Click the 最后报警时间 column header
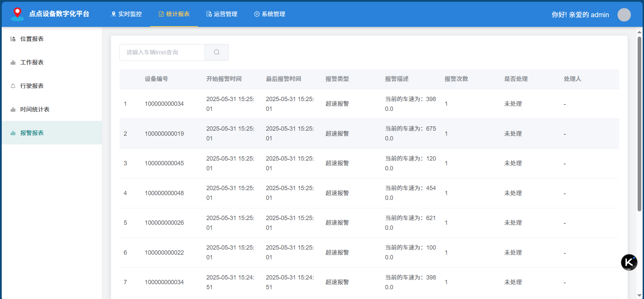 tap(284, 79)
